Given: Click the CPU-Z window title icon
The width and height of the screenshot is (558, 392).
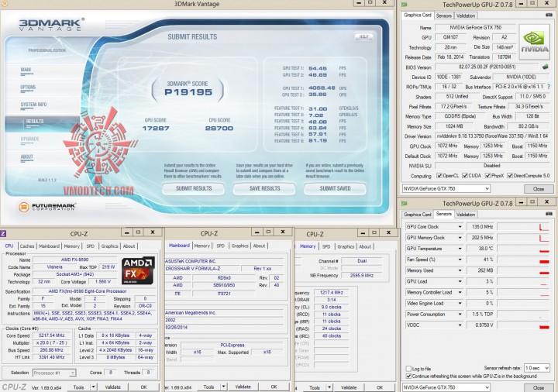Looking at the screenshot, I should (x=3, y=233).
